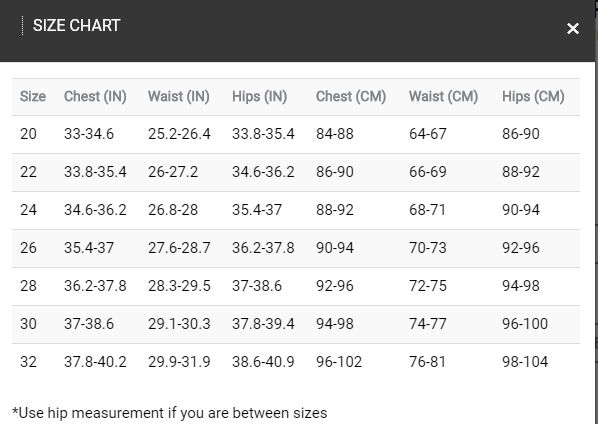Click the Hips (CM) column header
The height and width of the screenshot is (424, 598).
[533, 96]
